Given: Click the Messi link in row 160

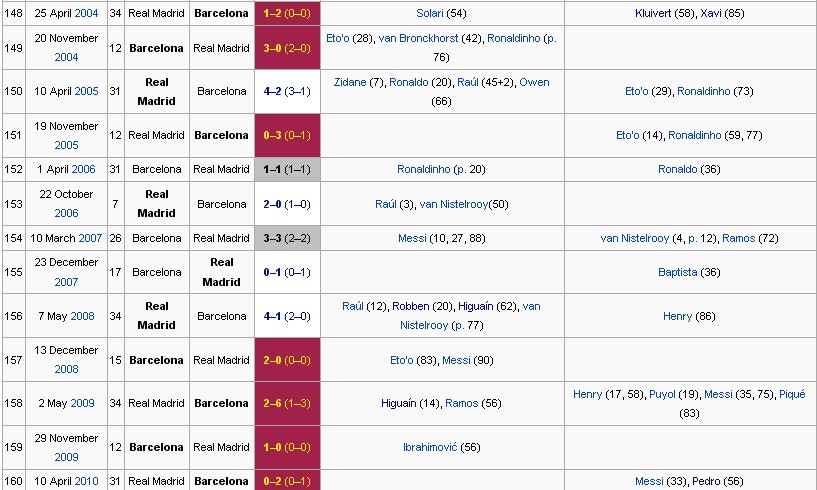Looking at the screenshot, I should tap(649, 481).
